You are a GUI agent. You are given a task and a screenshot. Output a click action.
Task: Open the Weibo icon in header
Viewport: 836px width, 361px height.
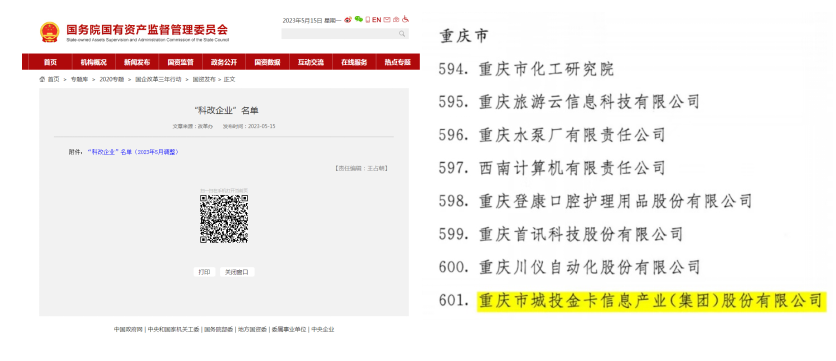click(348, 19)
